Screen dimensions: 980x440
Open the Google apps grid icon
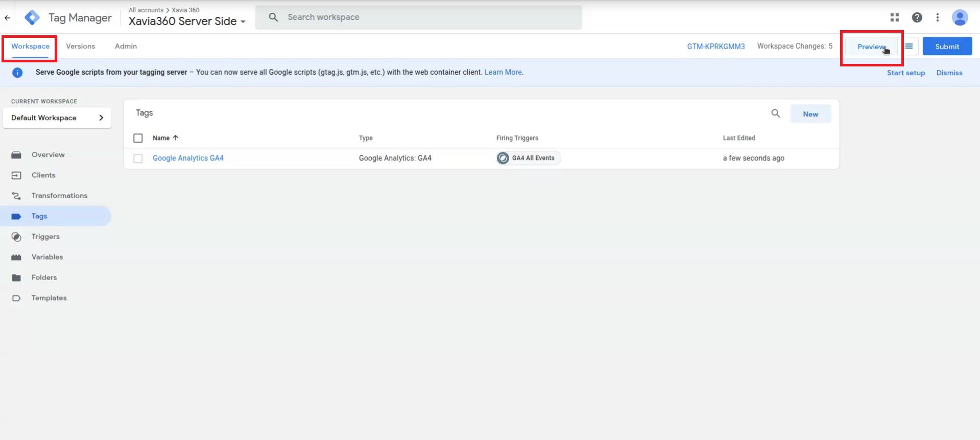pos(895,17)
